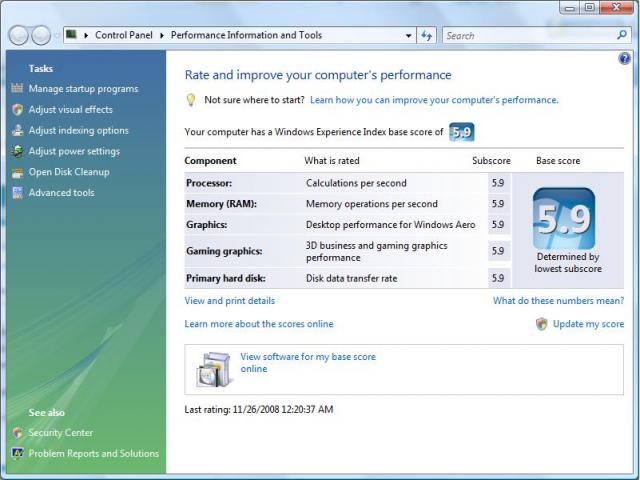Open Manage startup programs

pos(83,89)
